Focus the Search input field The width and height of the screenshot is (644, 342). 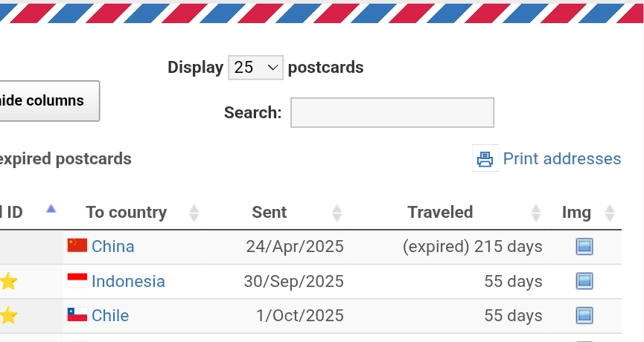click(392, 112)
